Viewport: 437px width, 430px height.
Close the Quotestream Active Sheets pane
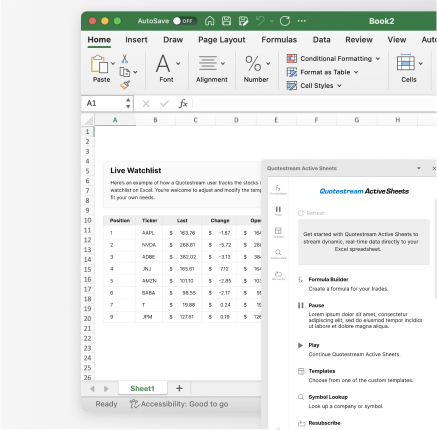[434, 168]
